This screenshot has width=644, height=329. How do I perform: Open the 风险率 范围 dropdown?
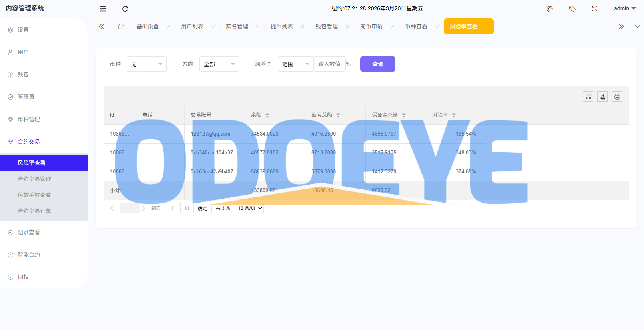click(x=295, y=64)
